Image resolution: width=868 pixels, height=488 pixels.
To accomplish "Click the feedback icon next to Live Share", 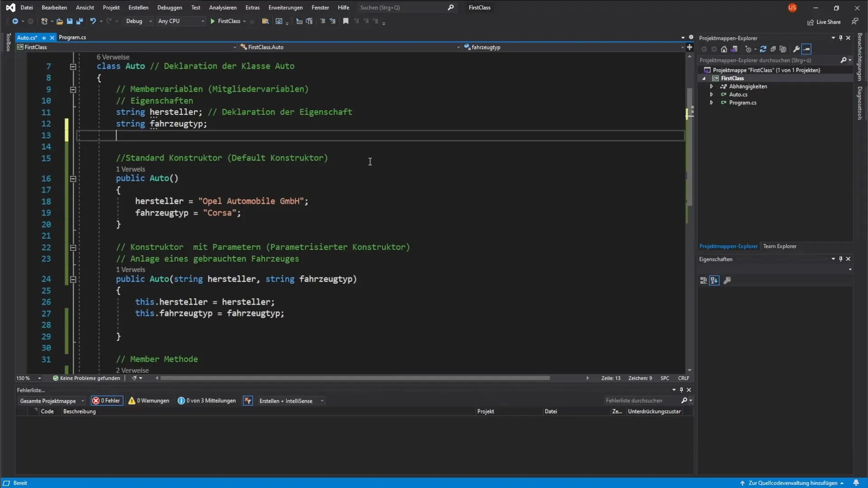I will click(855, 21).
